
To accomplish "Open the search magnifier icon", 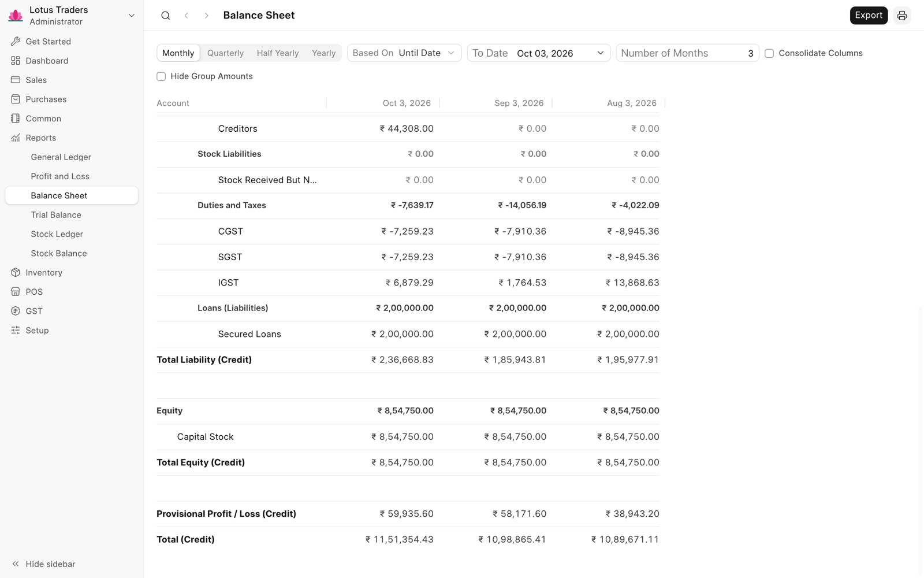I will tap(166, 16).
